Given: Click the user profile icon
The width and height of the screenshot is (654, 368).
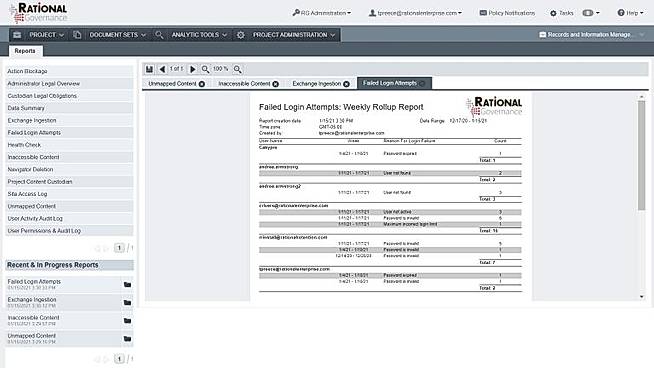Looking at the screenshot, I should pos(372,13).
